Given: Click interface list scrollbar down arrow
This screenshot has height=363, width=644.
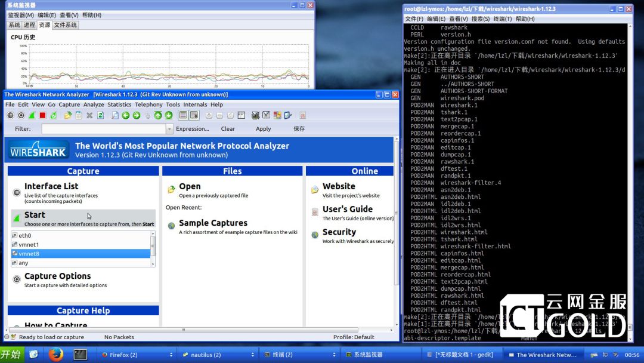Looking at the screenshot, I should point(153,264).
